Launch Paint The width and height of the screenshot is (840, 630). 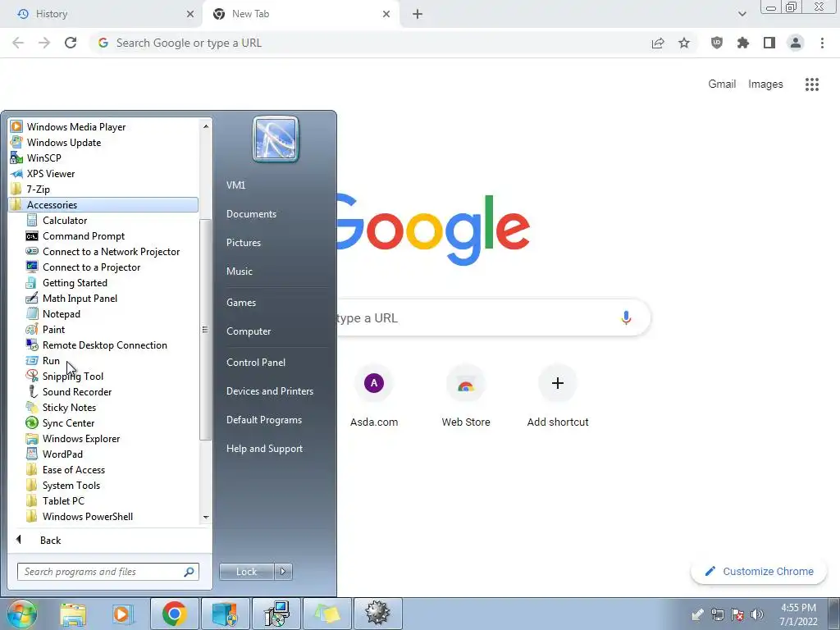[53, 330]
